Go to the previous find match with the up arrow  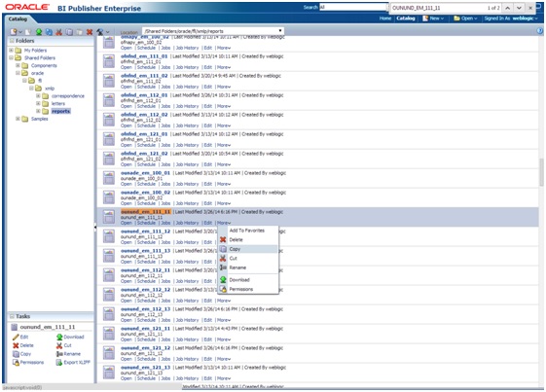pos(508,8)
